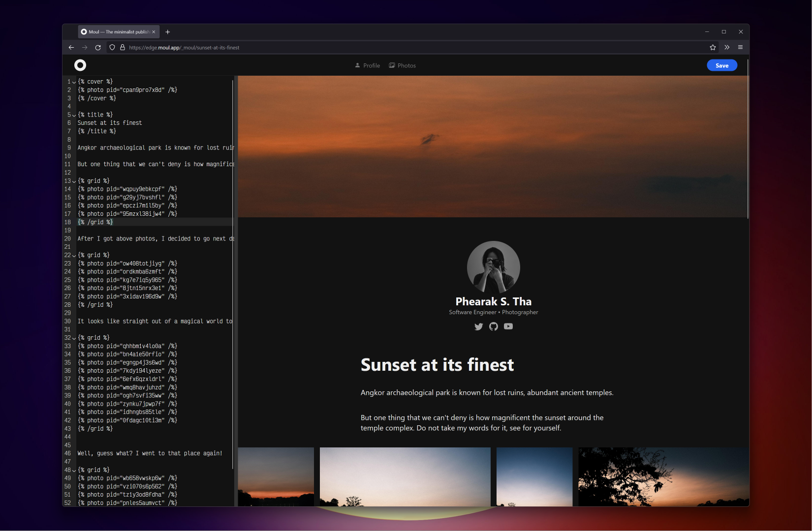
Task: Click the page vertical scrollbar
Action: point(748,139)
